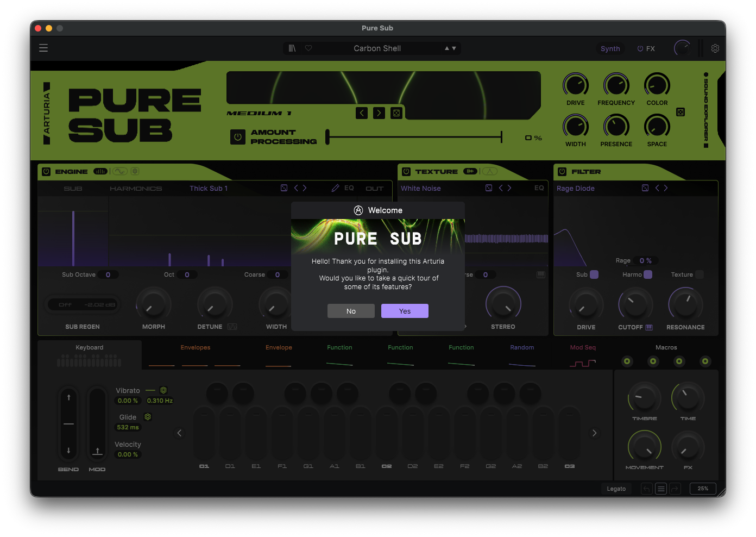Screen dimensions: 756x537
Task: Toggle Legato mode in the bottom bar
Action: [x=616, y=489]
